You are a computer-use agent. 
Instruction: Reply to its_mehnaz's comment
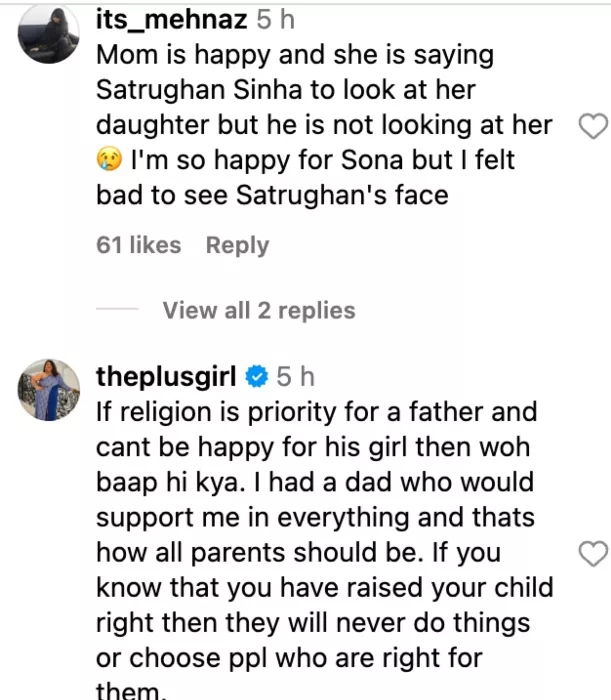(237, 245)
